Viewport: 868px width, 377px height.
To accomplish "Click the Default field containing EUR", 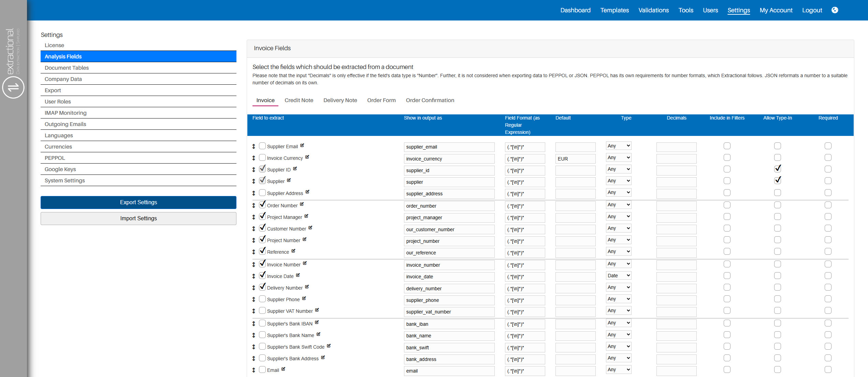I will tap(575, 159).
